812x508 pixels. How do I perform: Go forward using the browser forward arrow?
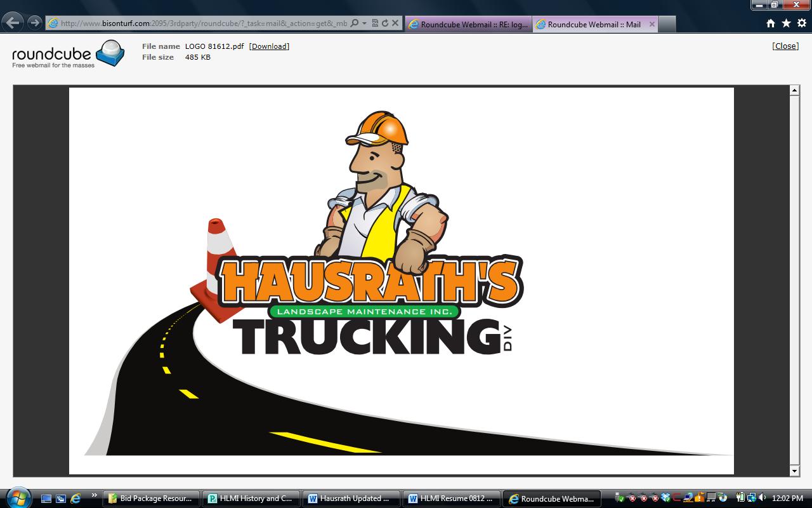coord(34,23)
